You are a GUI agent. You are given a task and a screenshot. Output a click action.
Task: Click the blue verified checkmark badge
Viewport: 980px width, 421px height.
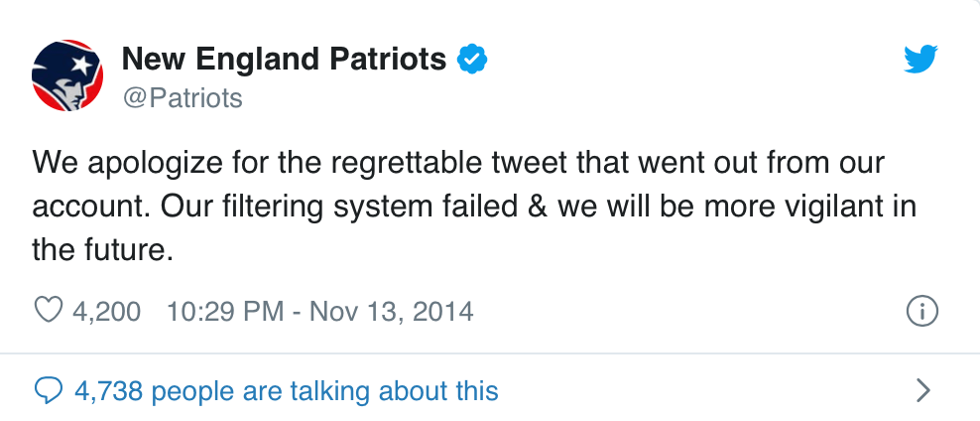472,60
